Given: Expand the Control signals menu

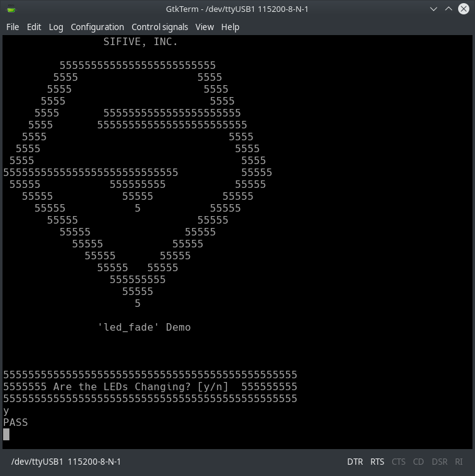Looking at the screenshot, I should [x=160, y=27].
